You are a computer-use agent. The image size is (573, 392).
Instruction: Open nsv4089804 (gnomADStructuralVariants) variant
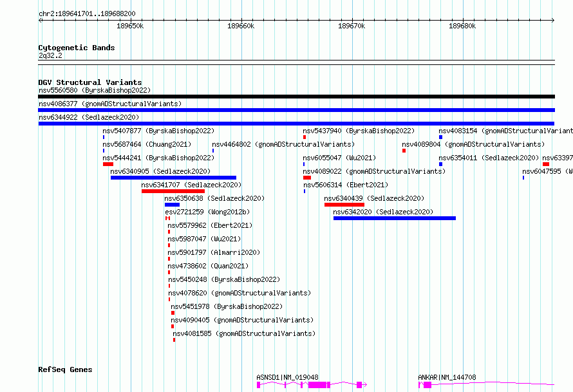473,144
